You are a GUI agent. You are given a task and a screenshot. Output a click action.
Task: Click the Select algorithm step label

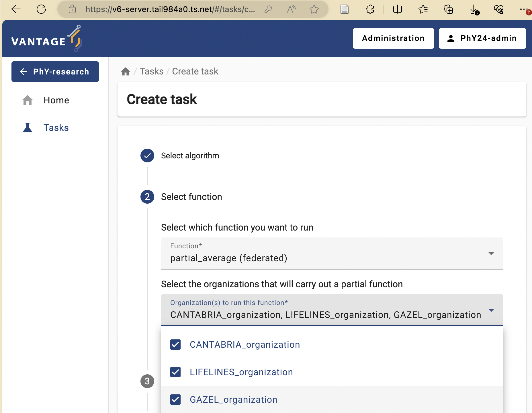click(190, 156)
